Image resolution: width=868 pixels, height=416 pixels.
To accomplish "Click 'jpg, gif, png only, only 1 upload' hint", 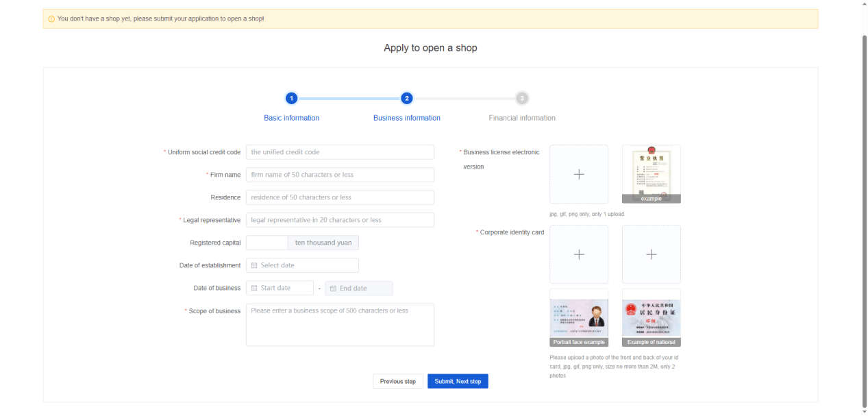I will (x=586, y=214).
